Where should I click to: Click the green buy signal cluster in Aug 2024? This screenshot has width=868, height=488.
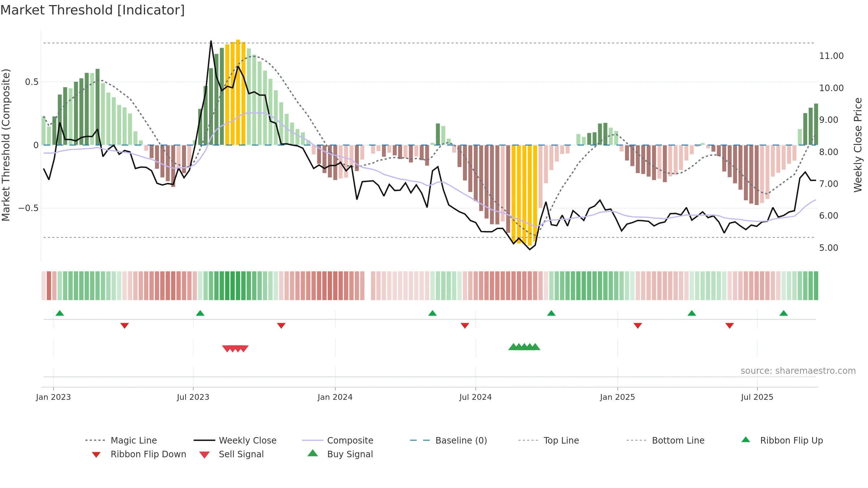click(x=524, y=347)
